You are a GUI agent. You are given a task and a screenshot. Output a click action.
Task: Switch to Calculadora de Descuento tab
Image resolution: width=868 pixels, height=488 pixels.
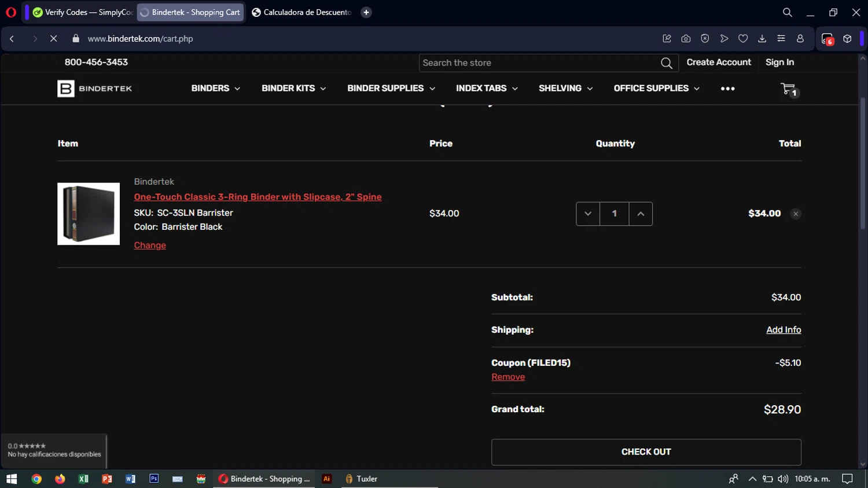point(301,12)
